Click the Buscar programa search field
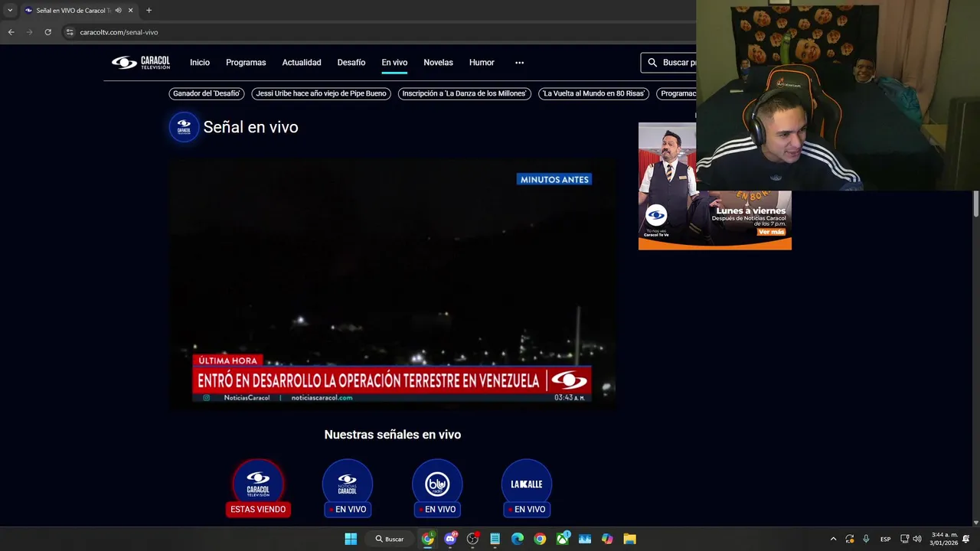This screenshot has height=551, width=980. [x=668, y=63]
